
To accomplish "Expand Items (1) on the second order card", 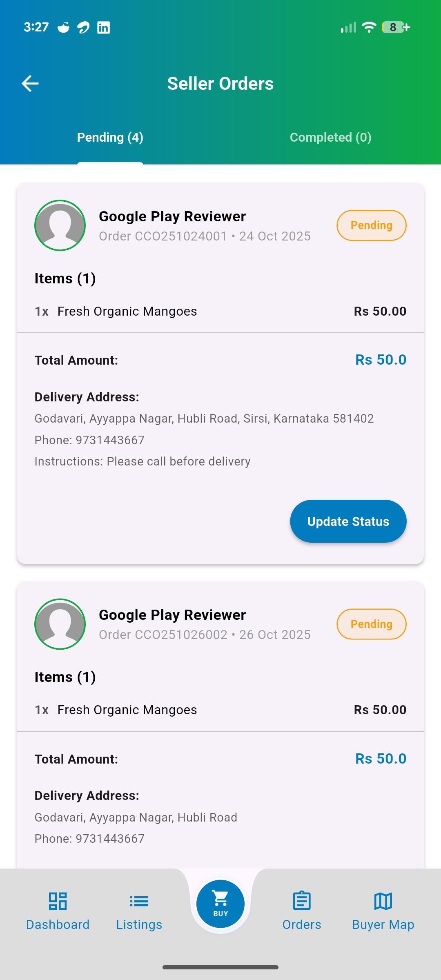I will (65, 677).
